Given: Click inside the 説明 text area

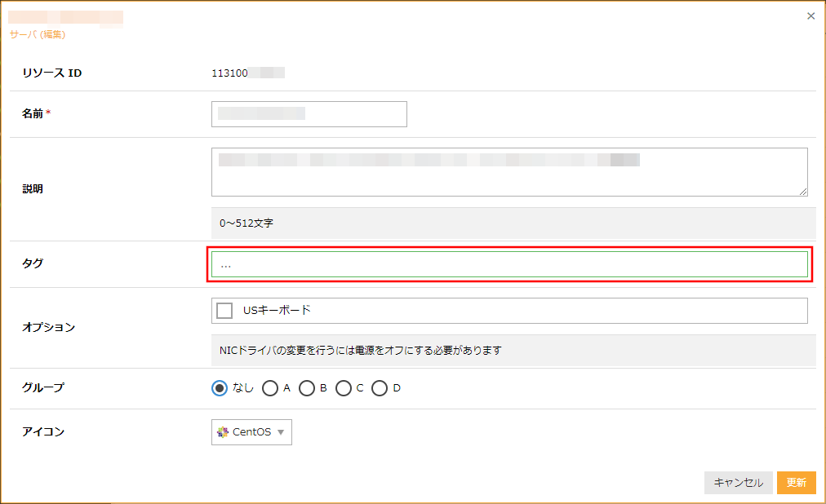Looking at the screenshot, I should pos(508,172).
